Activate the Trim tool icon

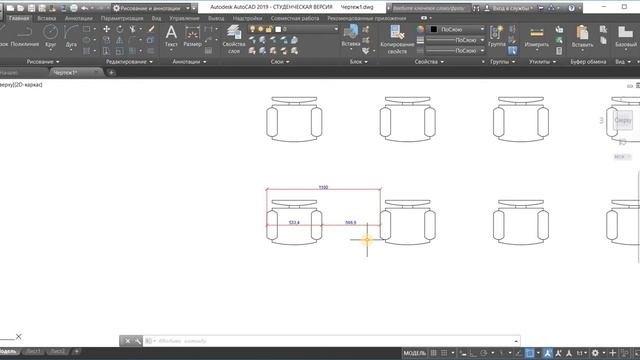(x=132, y=29)
